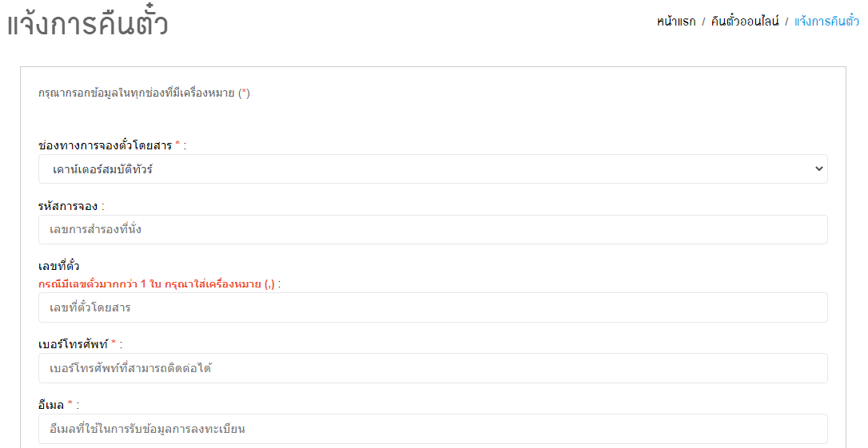868x448 pixels.
Task: Click the กรุณากรอกข้อมูล instruction text
Action: 144,93
